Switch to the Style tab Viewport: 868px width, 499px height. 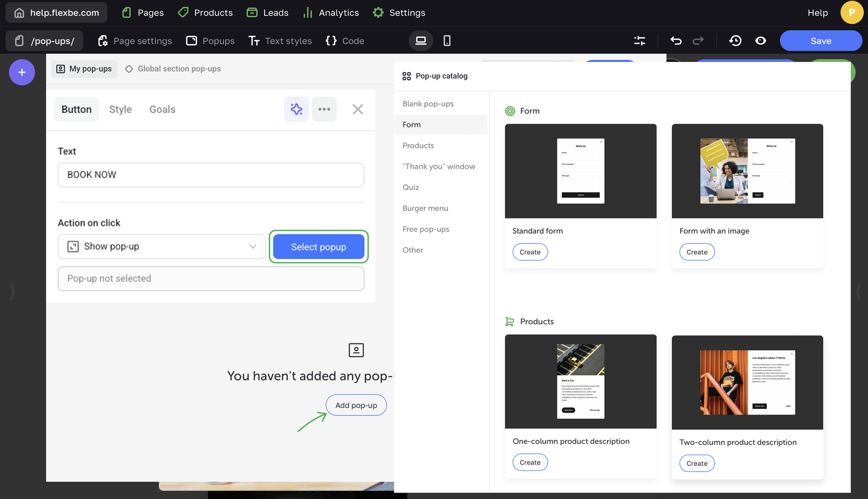tap(120, 109)
